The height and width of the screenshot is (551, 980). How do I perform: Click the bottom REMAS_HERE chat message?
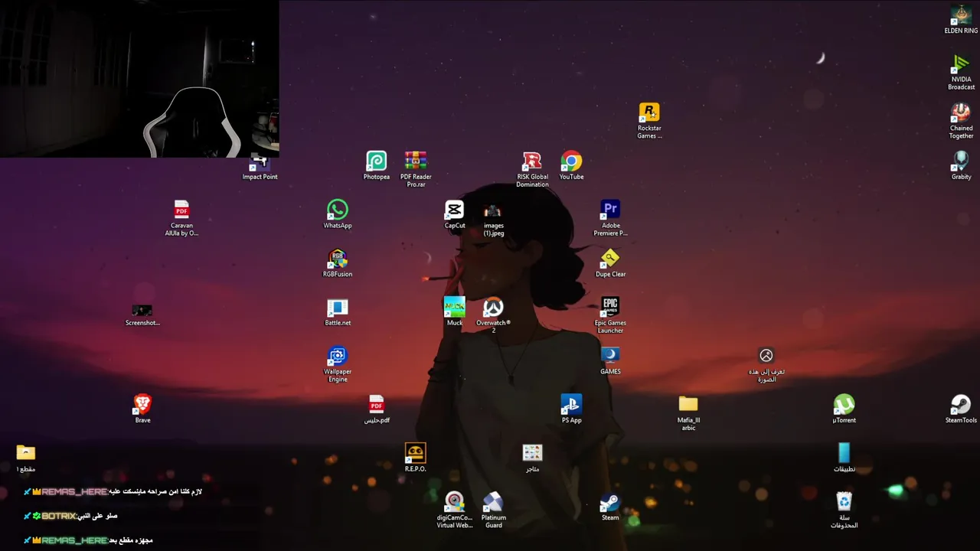pyautogui.click(x=88, y=540)
